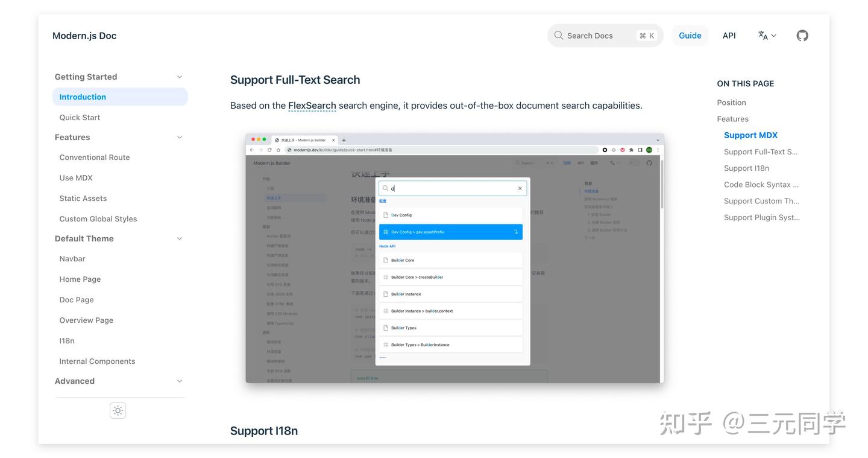Go to the Quick Start page
Image resolution: width=868 pixels, height=458 pixels.
[x=80, y=117]
